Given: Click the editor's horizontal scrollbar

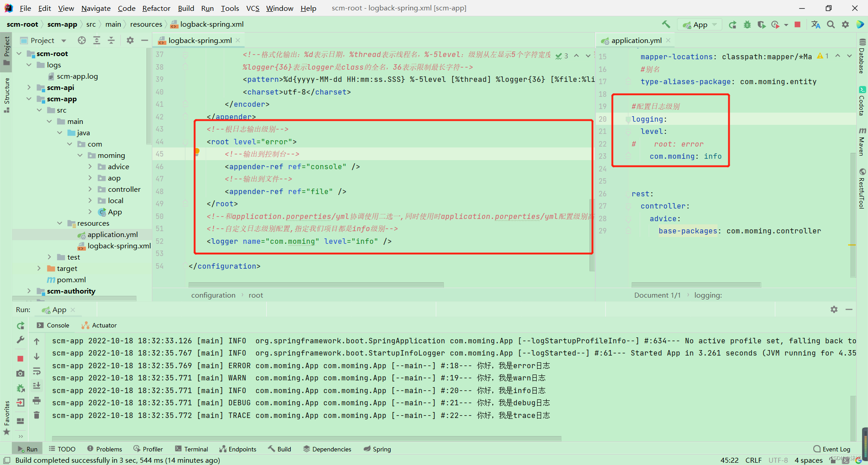Looking at the screenshot, I should pyautogui.click(x=316, y=285).
